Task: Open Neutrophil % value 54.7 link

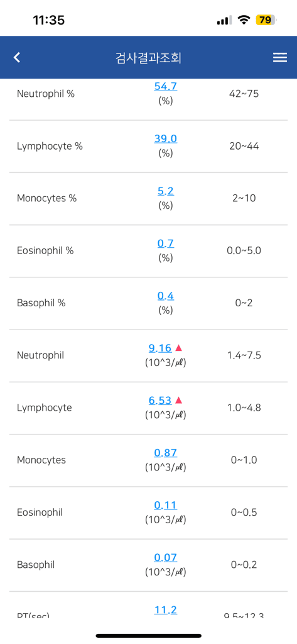Action: click(x=166, y=86)
